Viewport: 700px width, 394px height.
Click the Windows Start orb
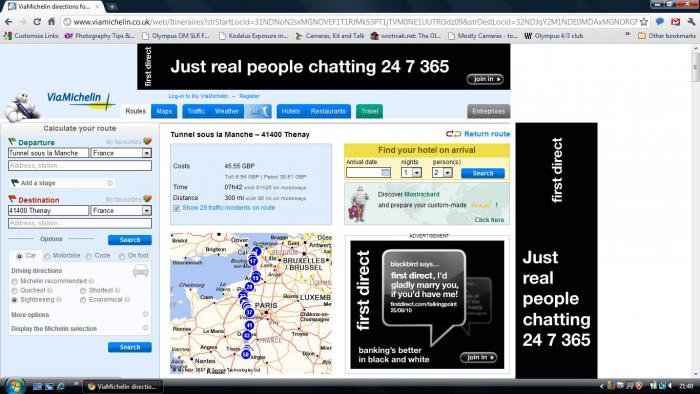(x=15, y=386)
